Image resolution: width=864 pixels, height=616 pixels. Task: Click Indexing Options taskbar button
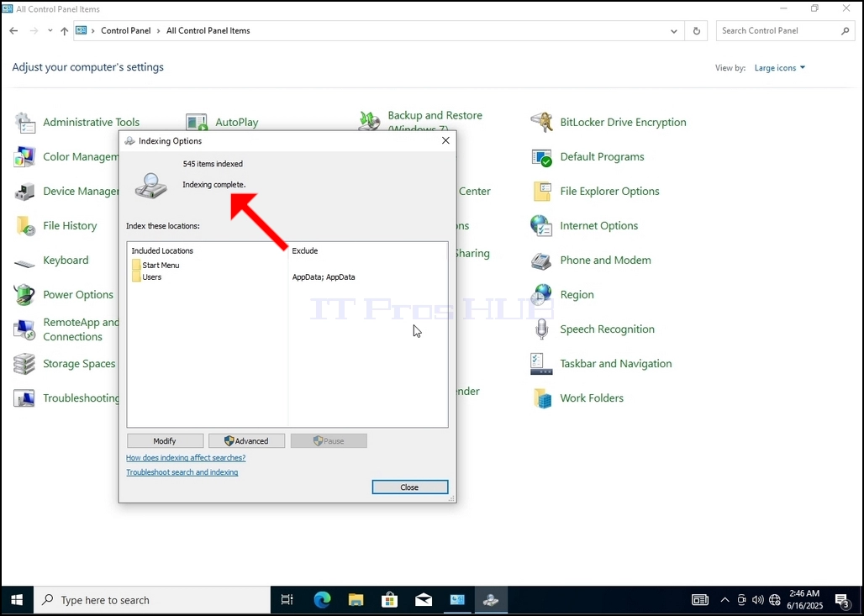pos(491,600)
